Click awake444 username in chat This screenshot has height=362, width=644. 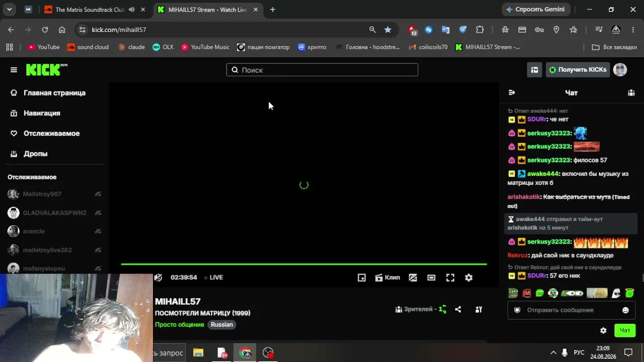click(x=543, y=174)
